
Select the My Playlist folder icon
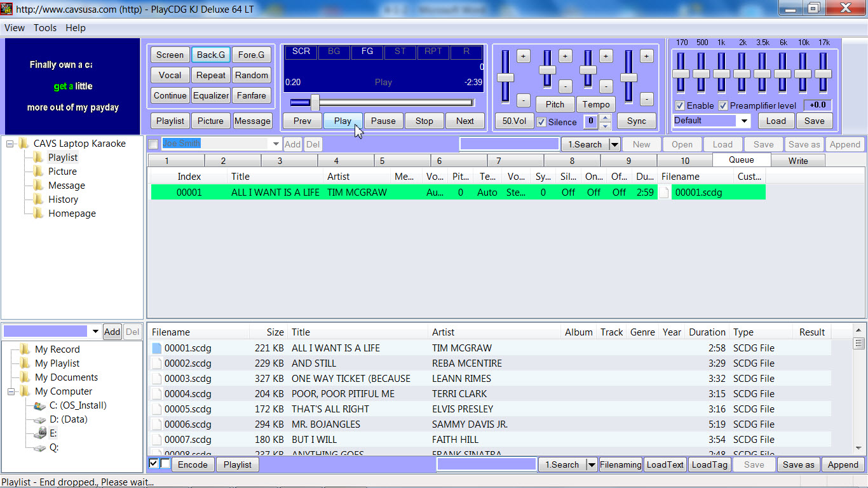pyautogui.click(x=25, y=363)
